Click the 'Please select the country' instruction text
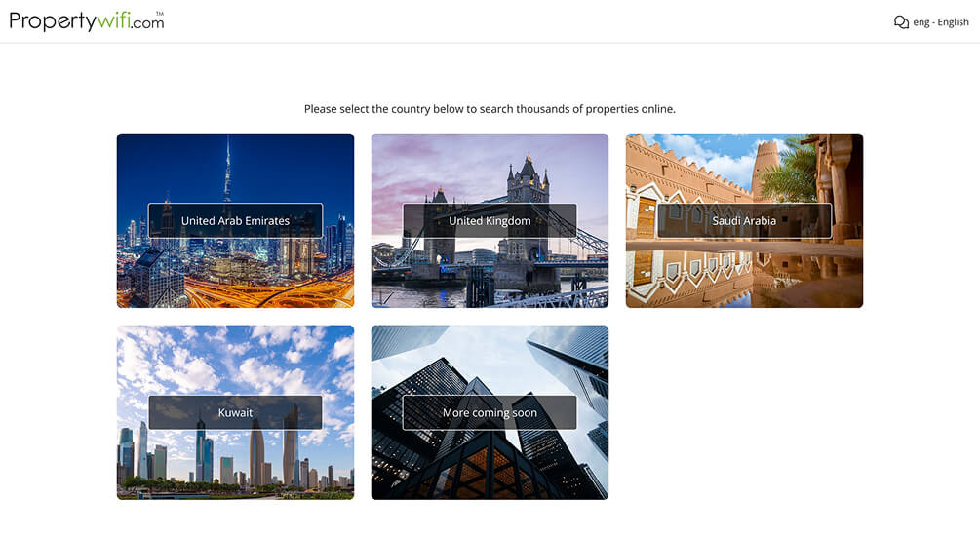Viewport: 980px width, 538px height. click(490, 109)
